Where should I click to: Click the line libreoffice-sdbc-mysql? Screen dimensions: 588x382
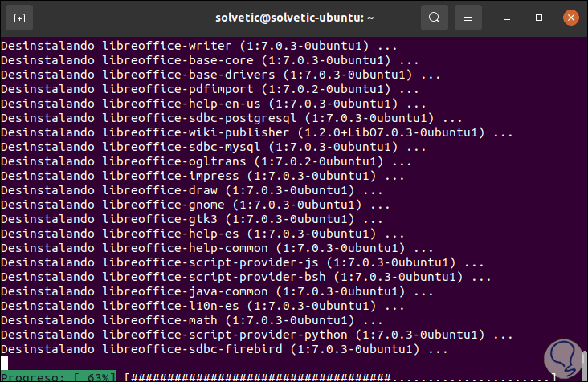[214, 147]
